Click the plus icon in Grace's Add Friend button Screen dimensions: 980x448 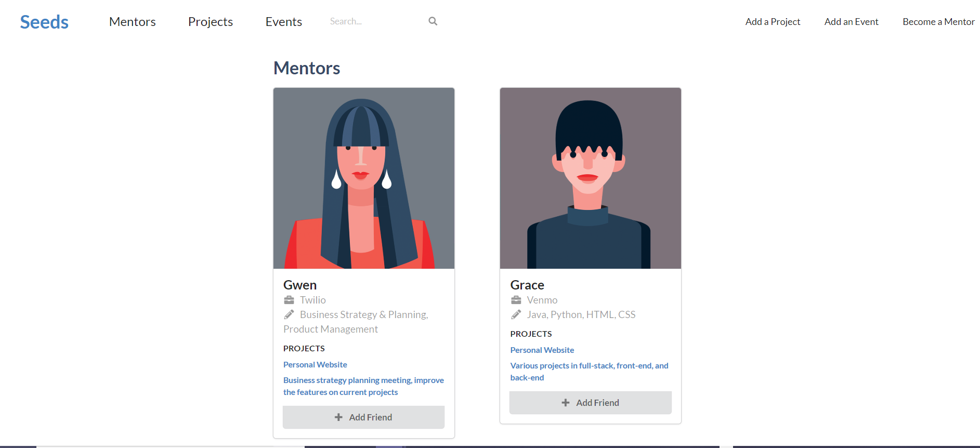click(566, 403)
